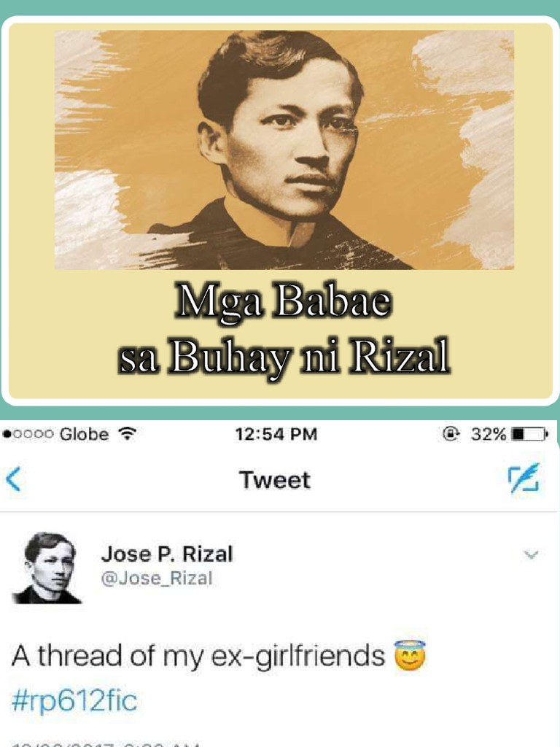This screenshot has height=747, width=560.
Task: Tap the signal strength dots
Action: 28,434
